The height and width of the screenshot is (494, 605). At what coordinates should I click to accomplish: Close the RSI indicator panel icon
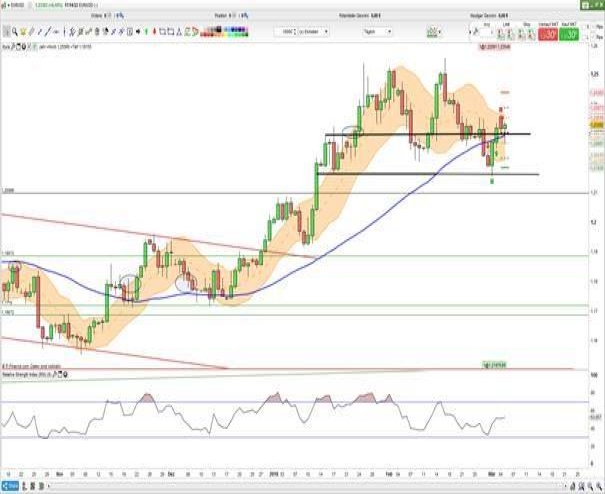point(66,374)
